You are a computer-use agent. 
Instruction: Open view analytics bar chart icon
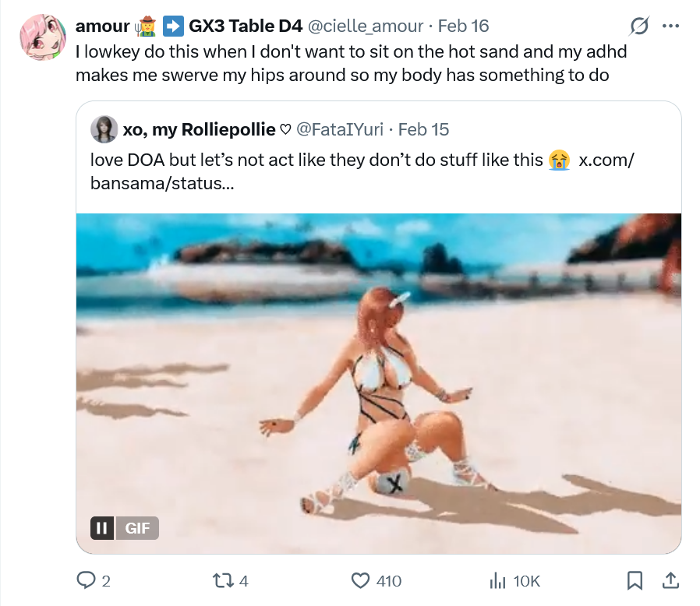tap(498, 580)
